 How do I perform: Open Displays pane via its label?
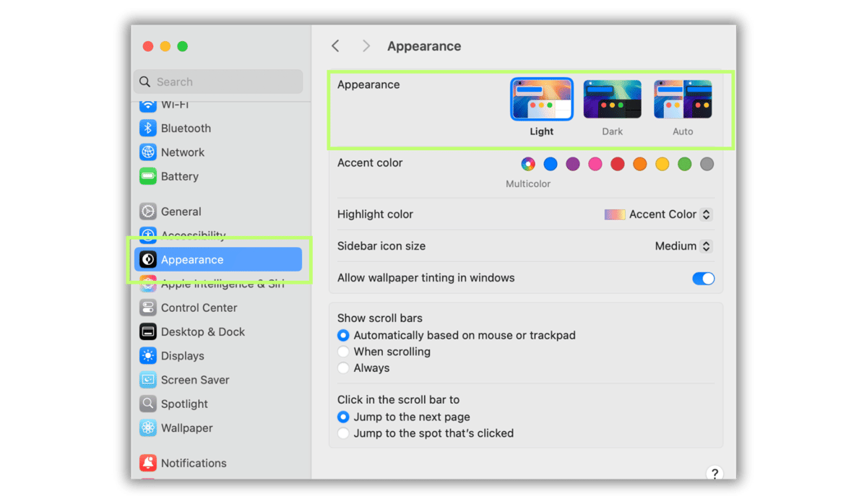point(183,356)
